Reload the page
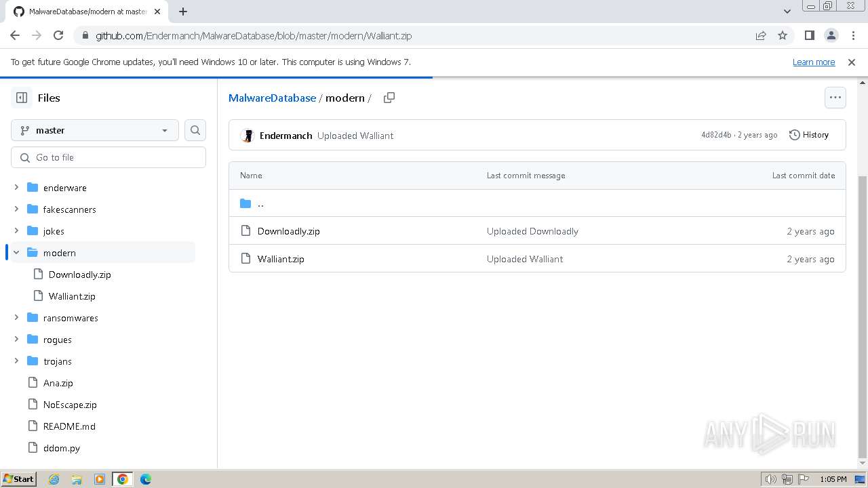Image resolution: width=868 pixels, height=488 pixels. click(58, 35)
